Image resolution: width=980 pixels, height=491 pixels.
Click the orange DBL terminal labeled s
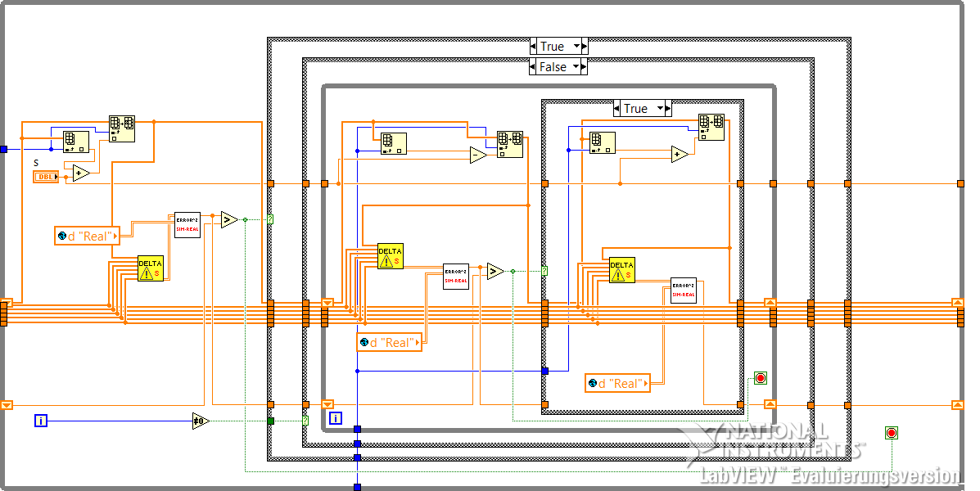coord(46,177)
